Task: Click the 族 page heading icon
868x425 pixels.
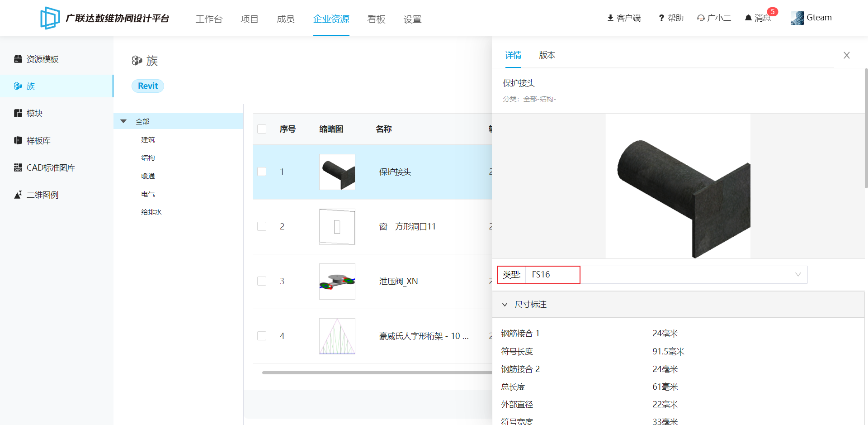Action: [x=137, y=61]
